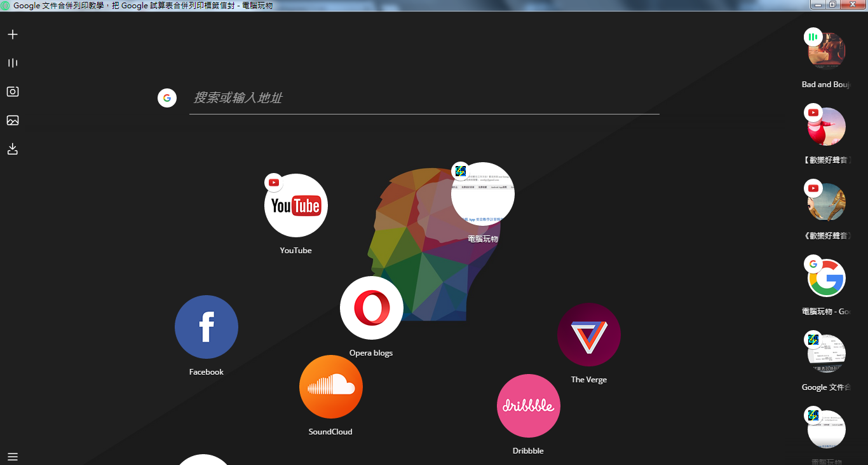Screen dimensions: 868x465
Task: Switch to the first 歡樂好聲音 tab with 【 bracket
Action: (827, 127)
